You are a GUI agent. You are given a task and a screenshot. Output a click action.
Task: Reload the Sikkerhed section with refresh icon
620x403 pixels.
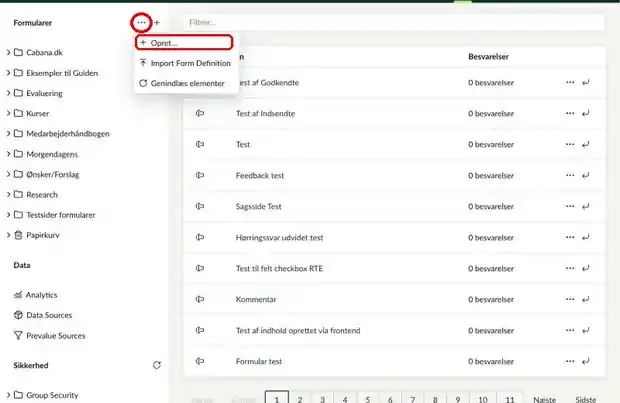(x=157, y=365)
